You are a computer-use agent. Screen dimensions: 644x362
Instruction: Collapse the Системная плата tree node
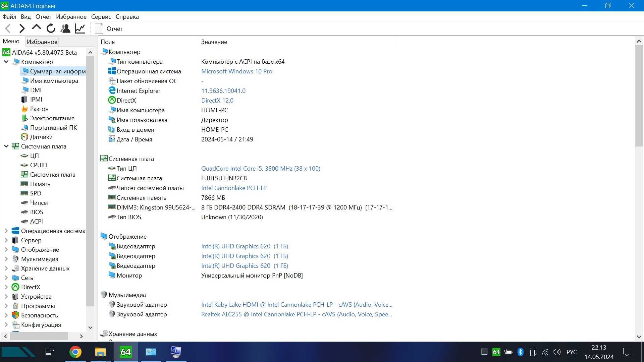[x=6, y=146]
